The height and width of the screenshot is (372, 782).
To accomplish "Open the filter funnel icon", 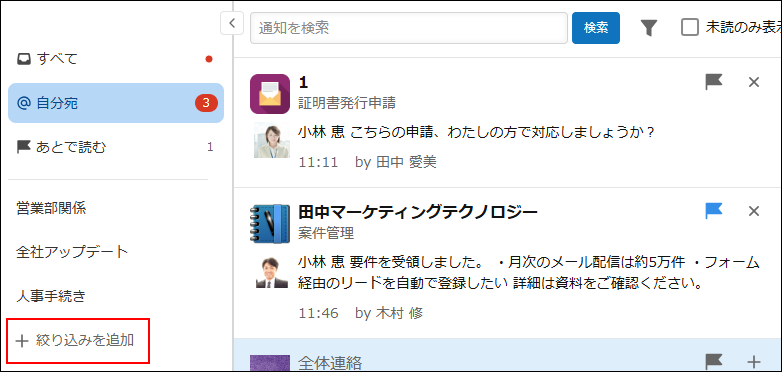I will point(648,28).
